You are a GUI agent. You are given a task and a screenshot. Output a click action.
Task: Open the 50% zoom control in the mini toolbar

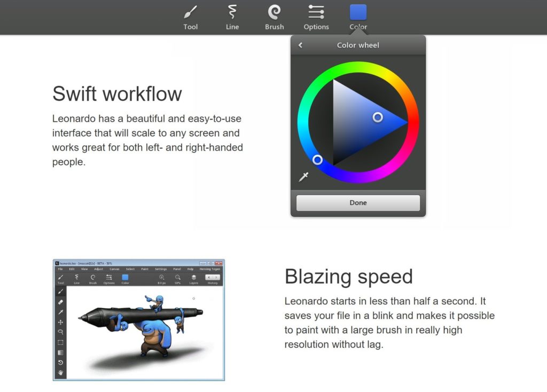pyautogui.click(x=178, y=277)
